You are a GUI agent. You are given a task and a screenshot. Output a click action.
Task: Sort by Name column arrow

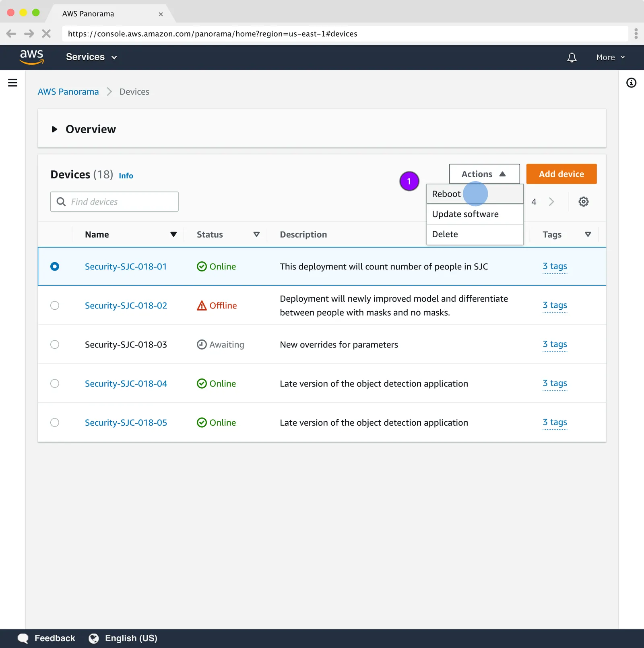[x=173, y=234]
